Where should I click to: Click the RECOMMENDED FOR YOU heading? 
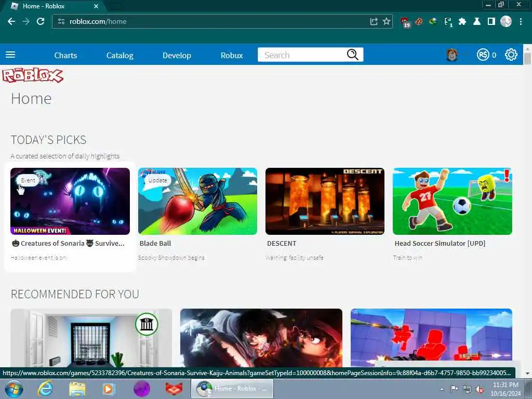tap(75, 294)
